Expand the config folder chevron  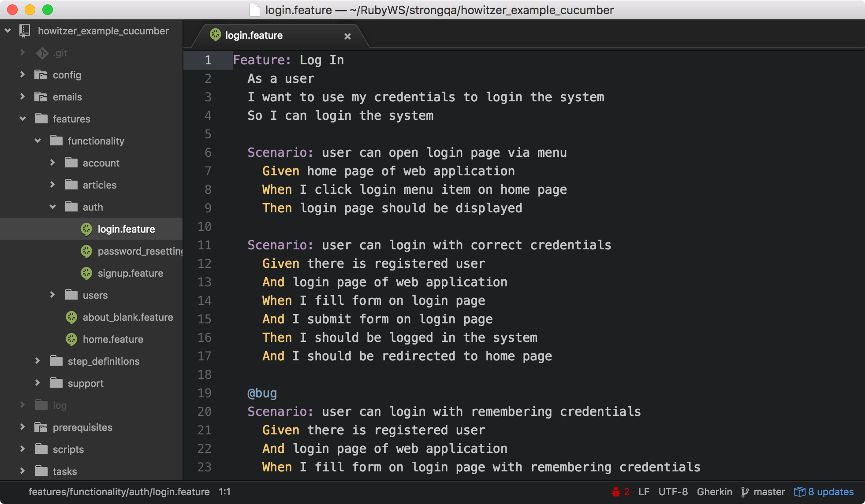coord(22,75)
